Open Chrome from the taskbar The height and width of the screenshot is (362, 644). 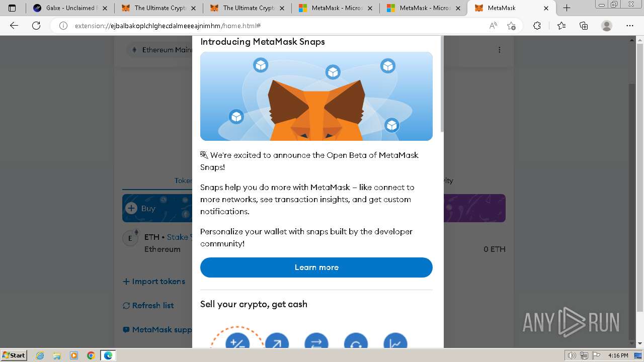click(x=91, y=355)
